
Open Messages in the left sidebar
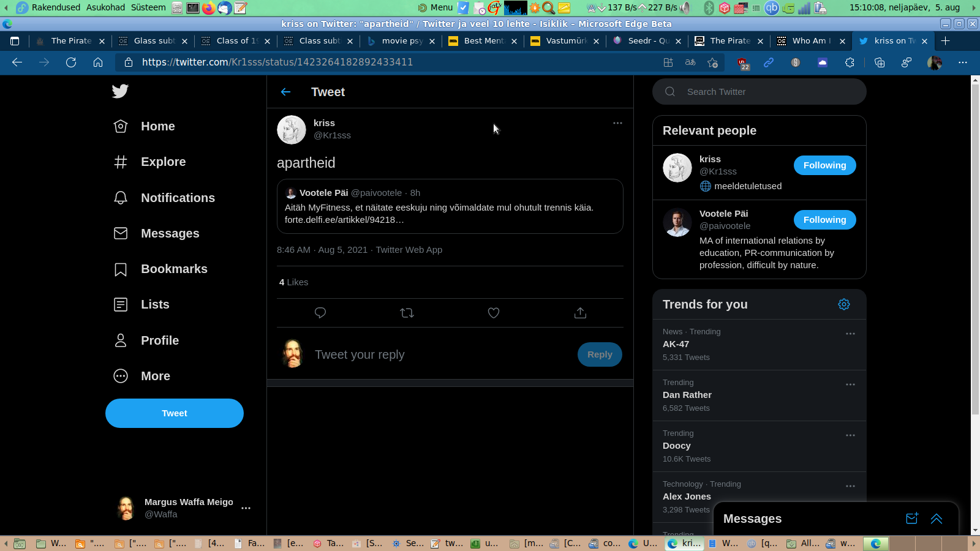point(157,233)
